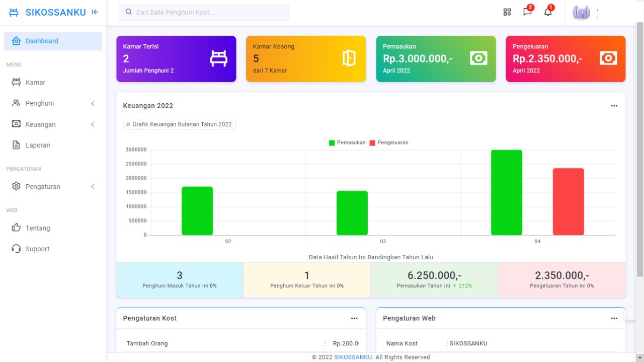Click the green Pemasukan legend swatch
The image size is (644, 362).
tap(331, 142)
